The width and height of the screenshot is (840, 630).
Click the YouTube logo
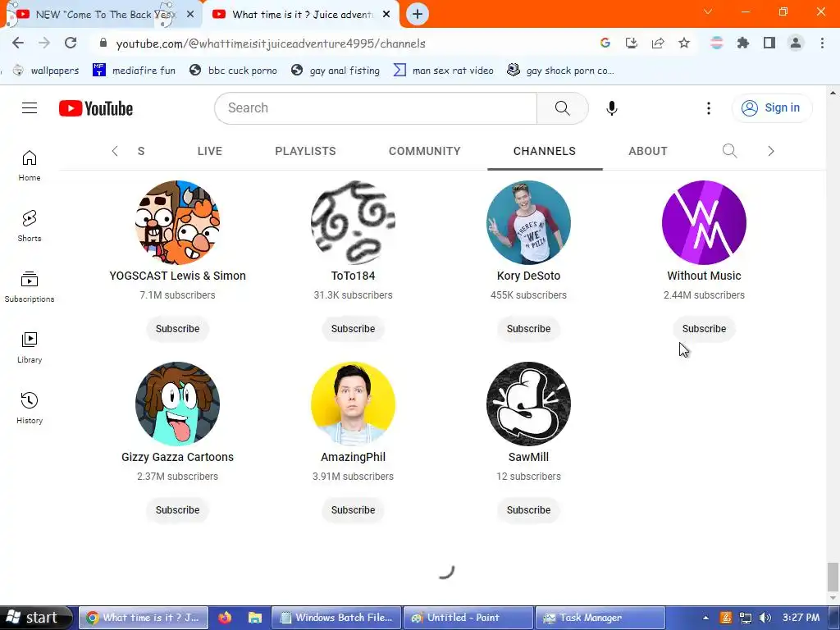click(96, 108)
